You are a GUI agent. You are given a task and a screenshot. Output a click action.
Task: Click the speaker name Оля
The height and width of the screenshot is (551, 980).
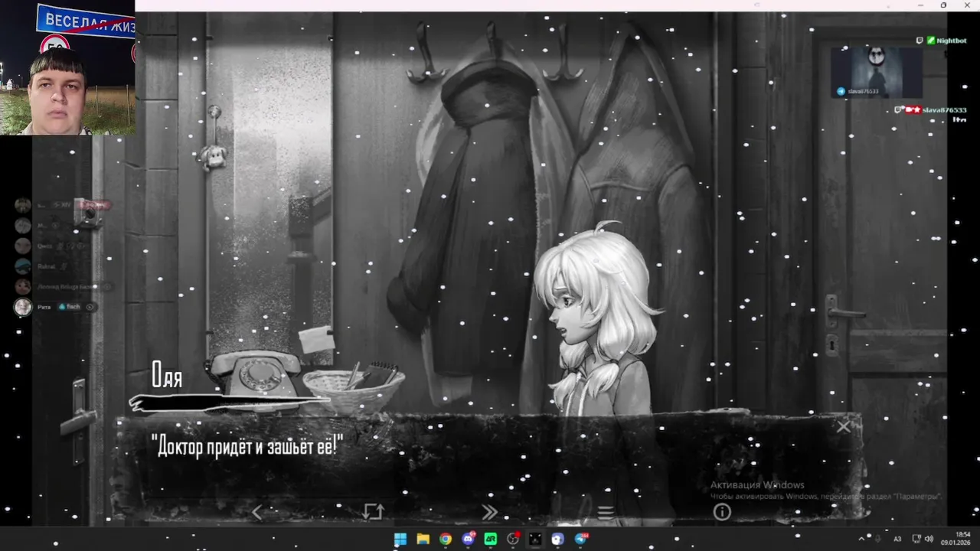tap(166, 374)
